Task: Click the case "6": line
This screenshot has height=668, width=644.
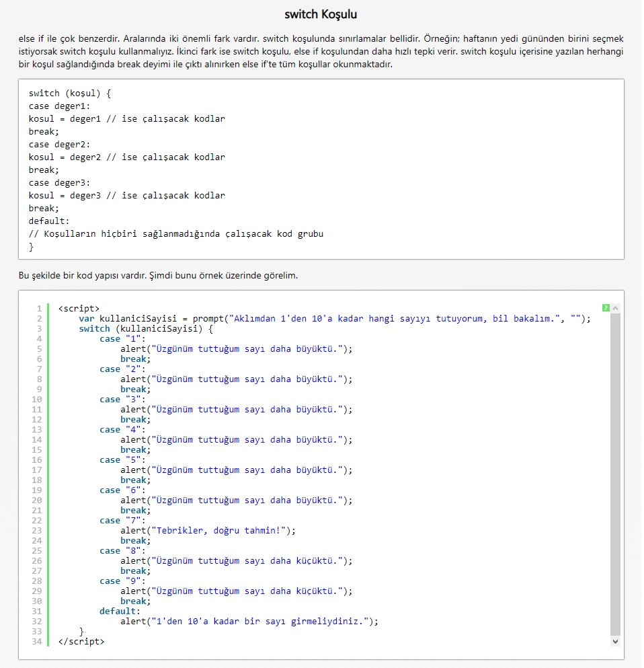Action: pos(122,490)
